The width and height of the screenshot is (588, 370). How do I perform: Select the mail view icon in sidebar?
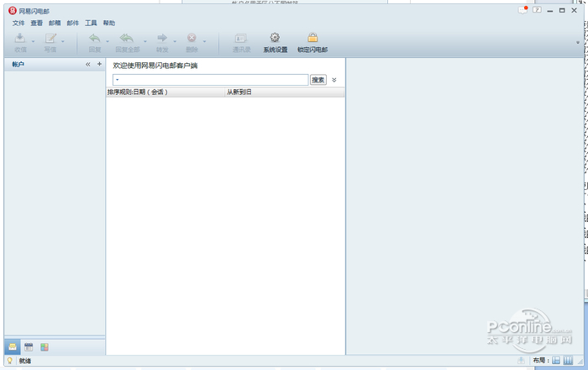click(13, 347)
